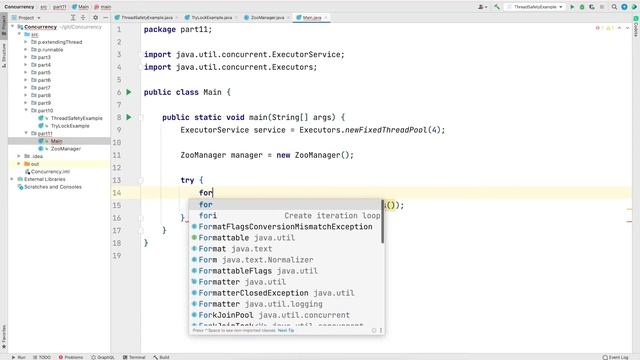Select FormatFlagsConversionMismatchException suggestion
The height and width of the screenshot is (360, 640).
tap(286, 227)
